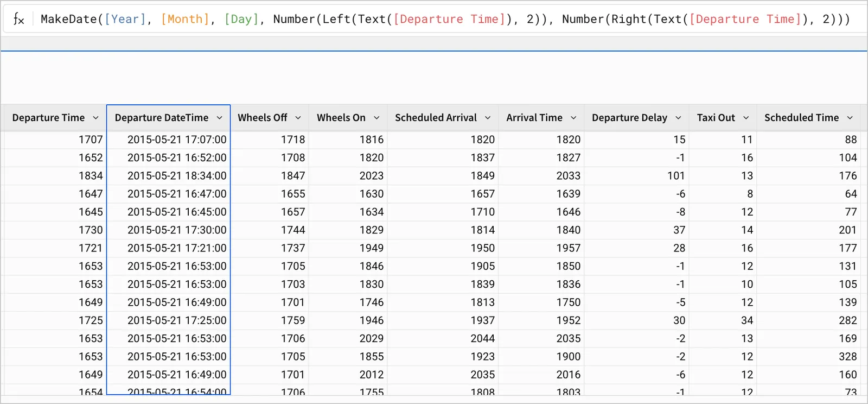This screenshot has height=404, width=868.
Task: Select the Arrival Time column header label
Action: pyautogui.click(x=534, y=118)
